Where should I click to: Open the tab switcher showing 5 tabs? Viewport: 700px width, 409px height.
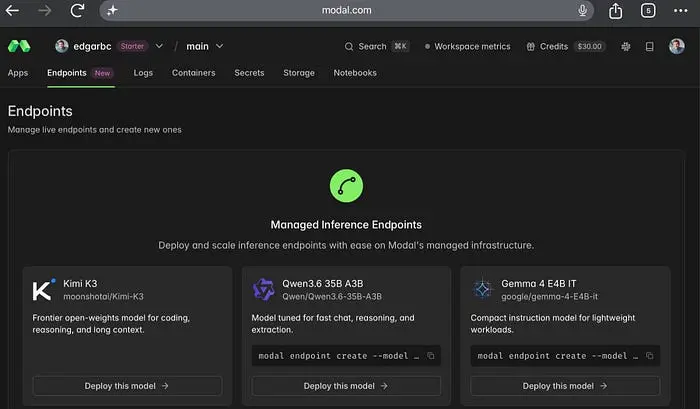pos(648,10)
